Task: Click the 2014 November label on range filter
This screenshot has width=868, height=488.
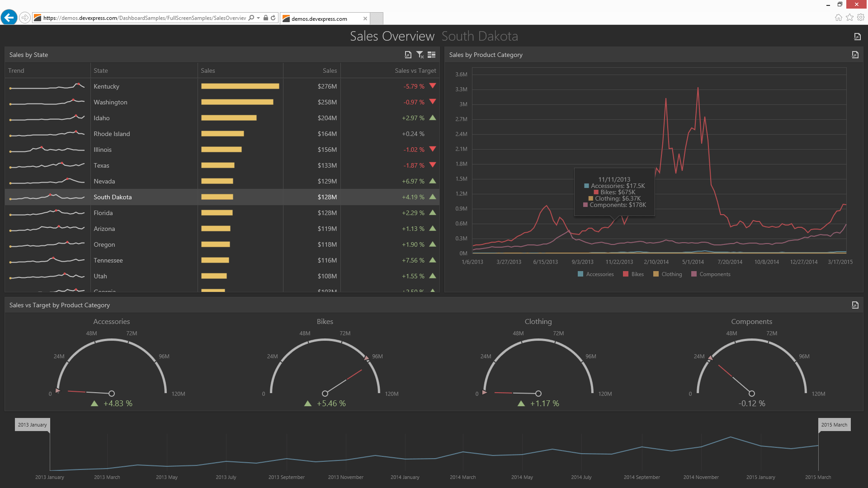Action: click(x=701, y=477)
